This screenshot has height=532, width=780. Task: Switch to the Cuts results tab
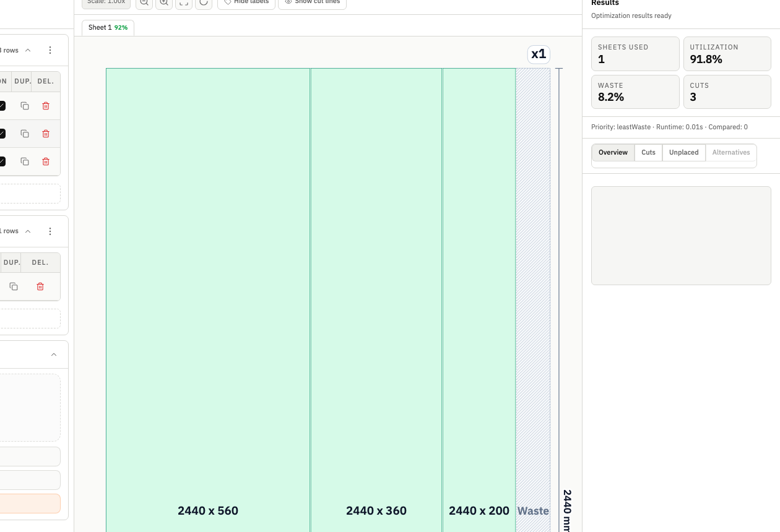point(648,152)
